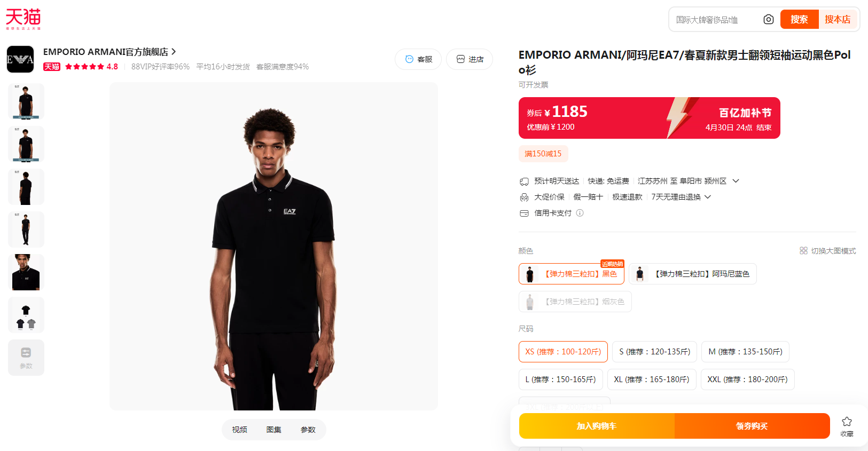Click the 切换大图模式 grid view icon
Screen dimensions: 868x451
(x=803, y=250)
